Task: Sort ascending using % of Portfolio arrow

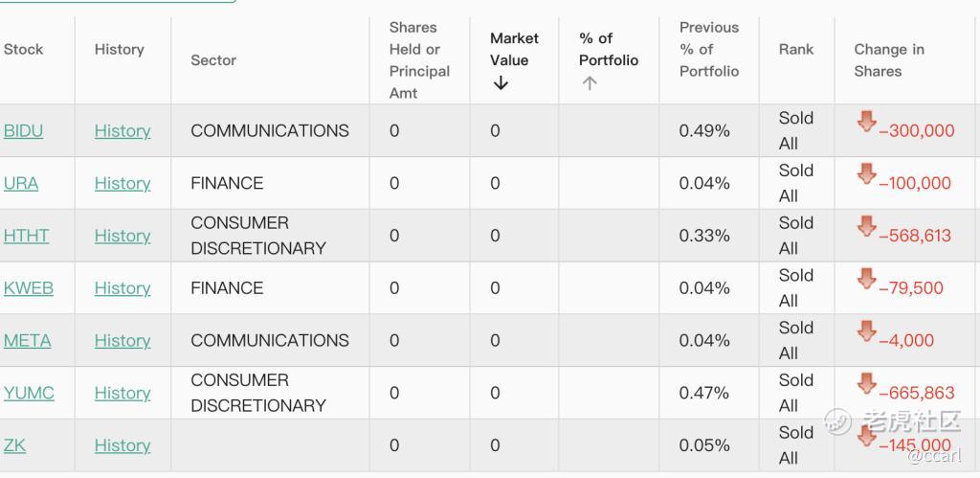Action: 590,83
